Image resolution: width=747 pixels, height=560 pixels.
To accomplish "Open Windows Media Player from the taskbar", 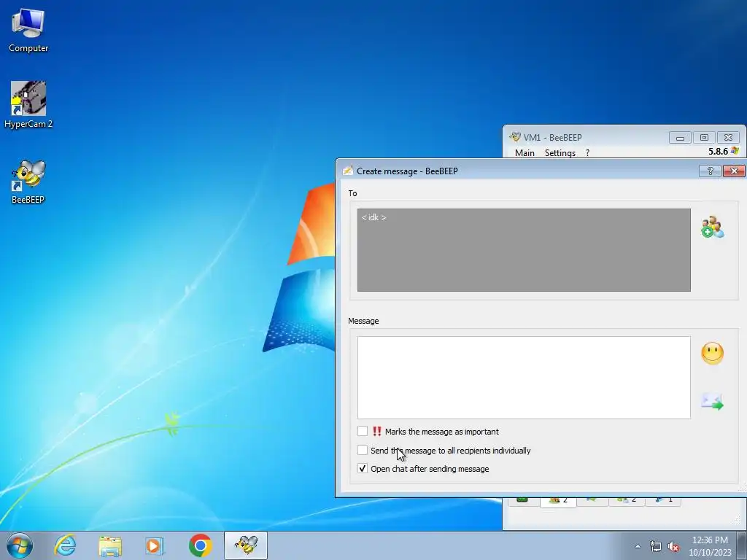I will click(155, 545).
